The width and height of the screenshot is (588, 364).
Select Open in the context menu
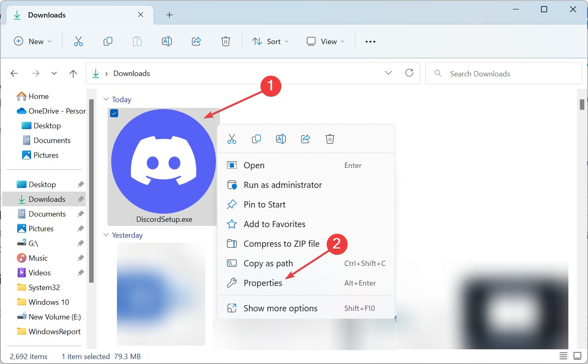(x=306, y=165)
